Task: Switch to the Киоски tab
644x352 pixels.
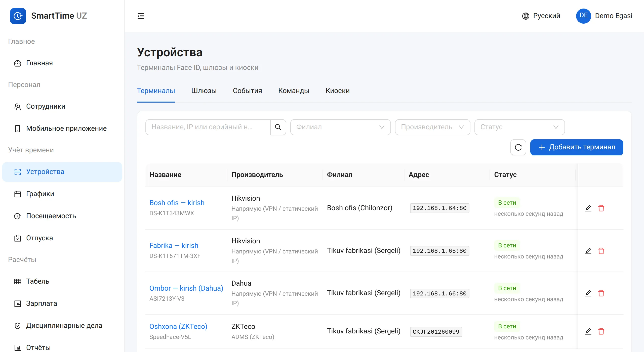Action: [x=338, y=91]
